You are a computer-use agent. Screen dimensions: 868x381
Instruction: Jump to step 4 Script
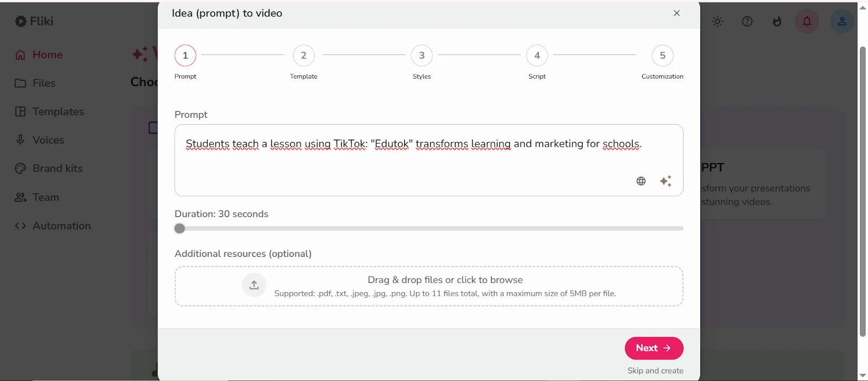click(537, 55)
